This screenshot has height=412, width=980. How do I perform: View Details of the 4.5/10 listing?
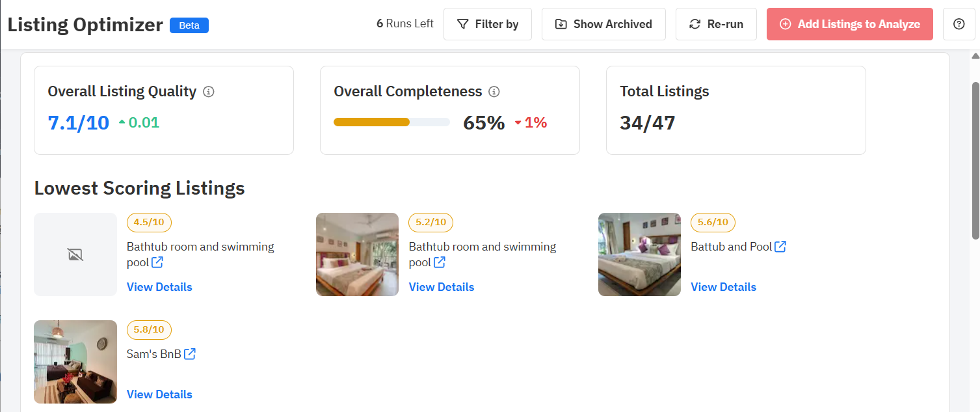coord(159,287)
